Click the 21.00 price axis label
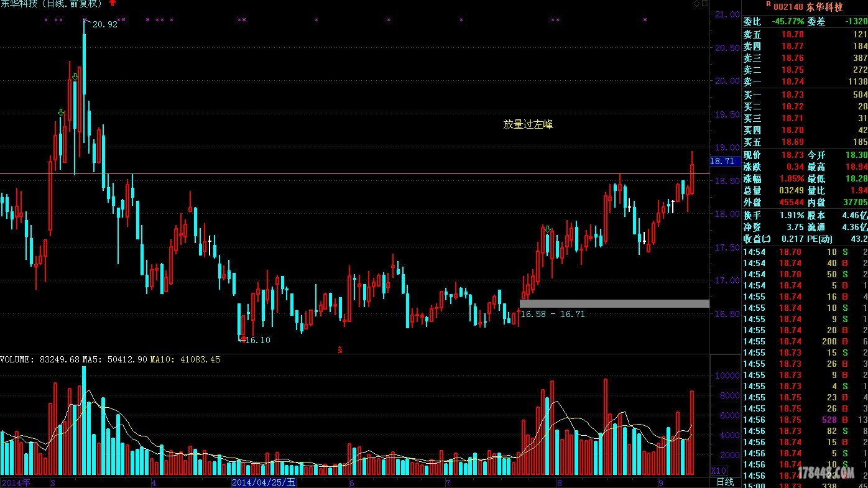The width and height of the screenshot is (868, 488). (726, 14)
